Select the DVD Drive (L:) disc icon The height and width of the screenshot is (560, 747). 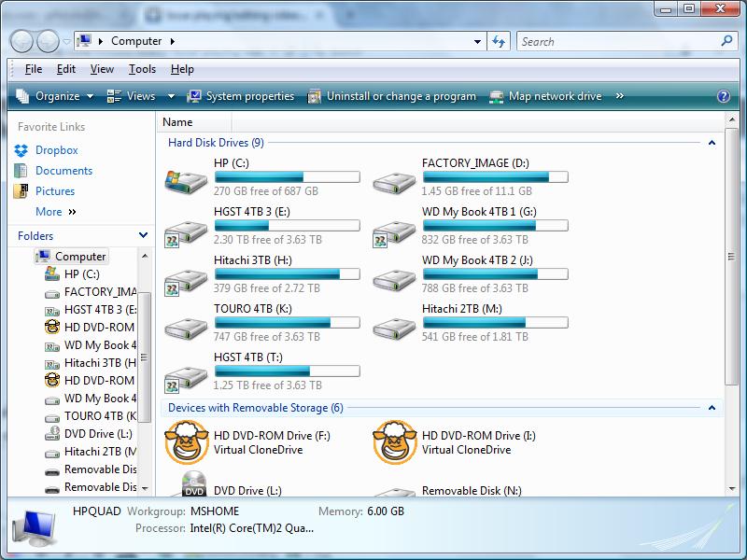[194, 483]
